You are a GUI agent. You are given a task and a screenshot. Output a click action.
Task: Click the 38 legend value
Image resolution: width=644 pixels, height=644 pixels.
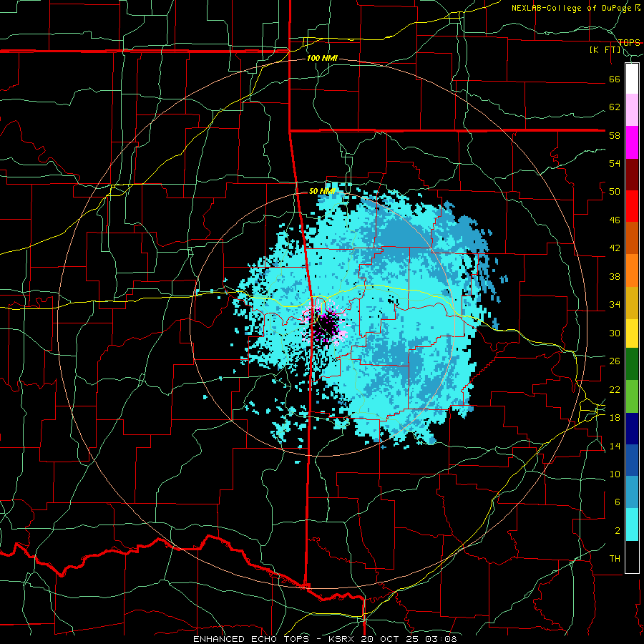(x=615, y=276)
